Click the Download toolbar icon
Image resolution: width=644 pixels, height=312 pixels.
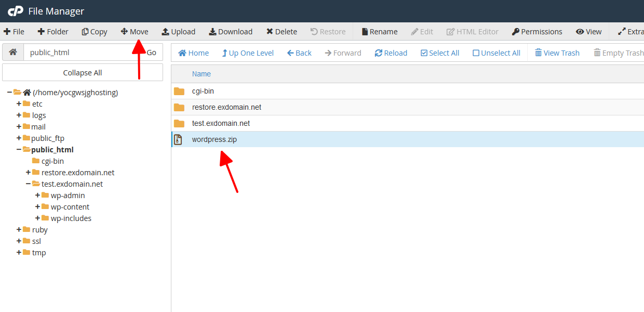[x=212, y=32]
